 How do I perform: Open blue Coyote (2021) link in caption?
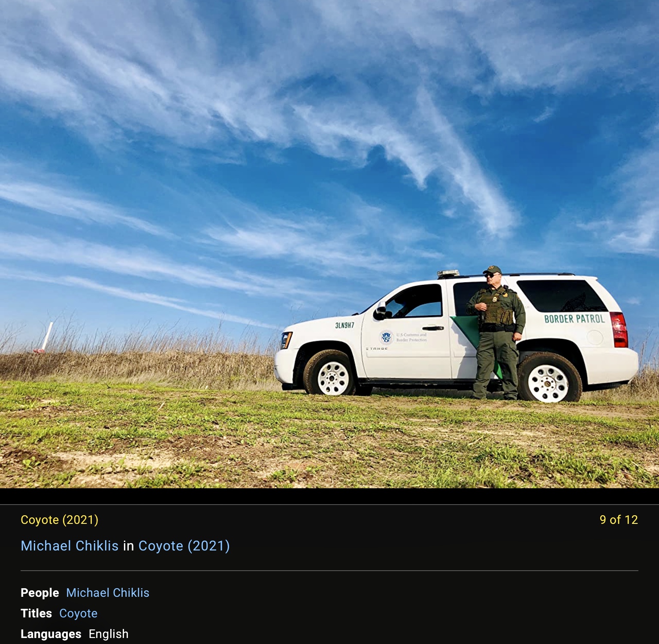click(x=184, y=546)
